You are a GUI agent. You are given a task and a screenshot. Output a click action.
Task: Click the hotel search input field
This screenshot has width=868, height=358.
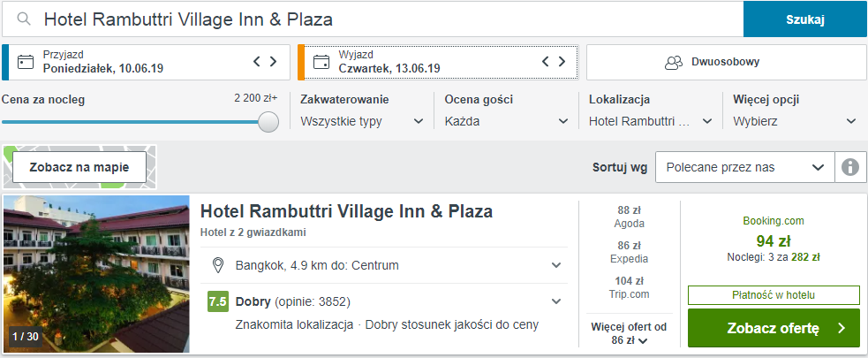click(372, 19)
